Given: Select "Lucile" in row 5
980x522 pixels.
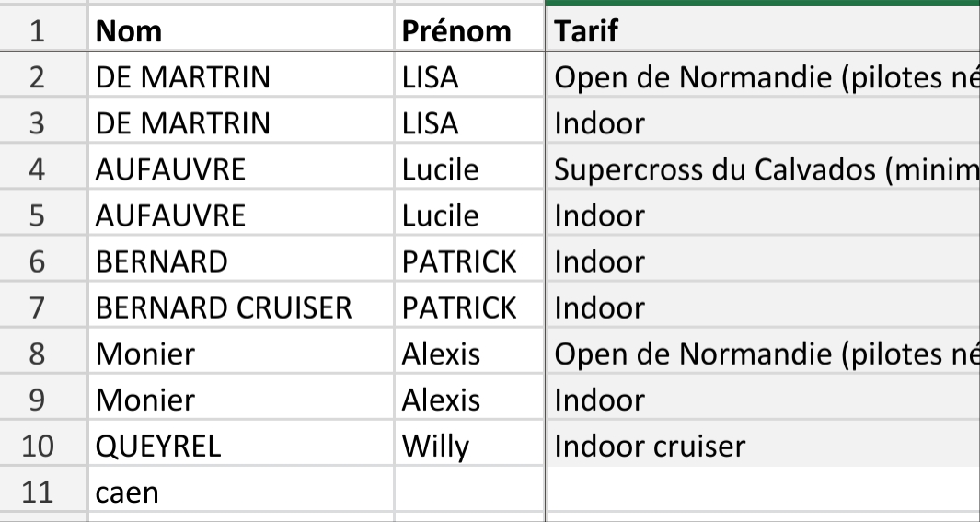Looking at the screenshot, I should (x=467, y=215).
